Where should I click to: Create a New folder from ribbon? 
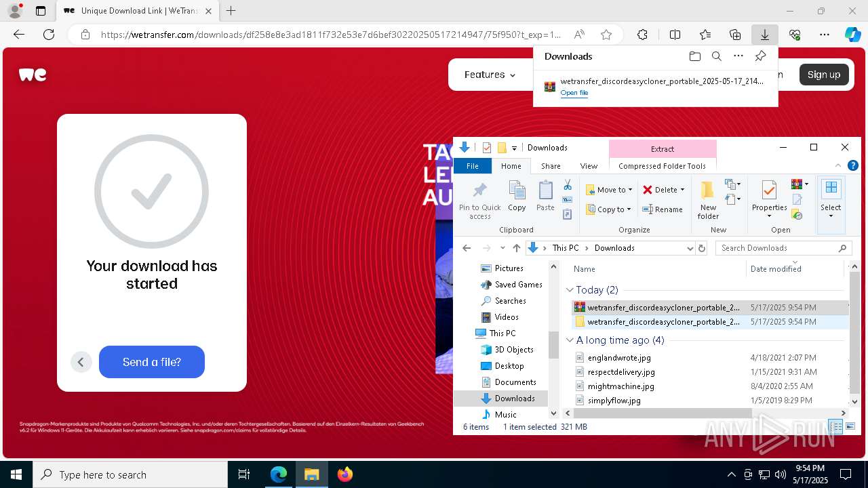pos(708,201)
